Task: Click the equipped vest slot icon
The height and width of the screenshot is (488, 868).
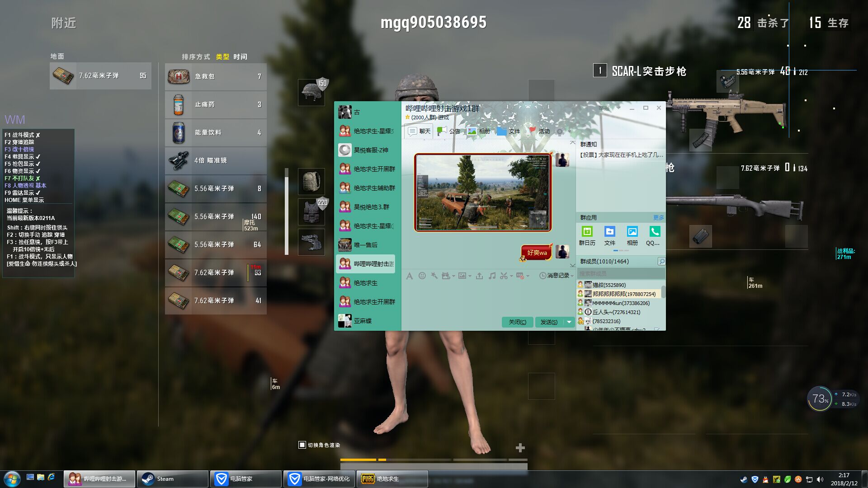Action: [x=311, y=211]
